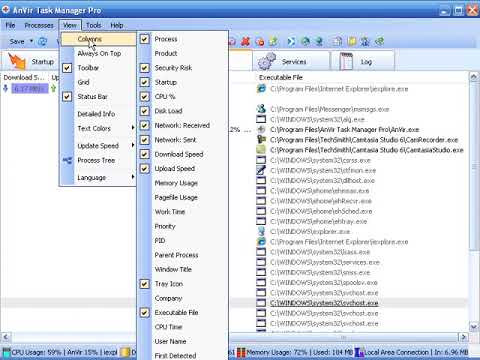Select the underlined svchost.exe row
Screen dimensions: 480x360
pos(324,303)
